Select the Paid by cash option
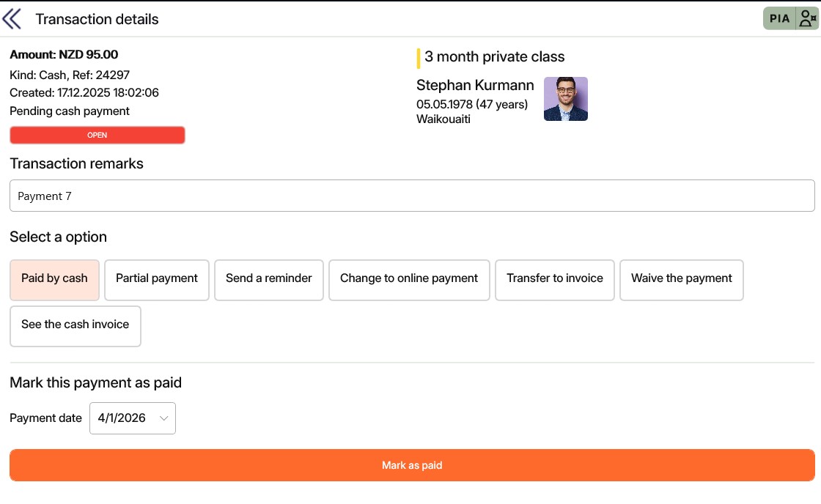This screenshot has height=504, width=821. click(54, 280)
